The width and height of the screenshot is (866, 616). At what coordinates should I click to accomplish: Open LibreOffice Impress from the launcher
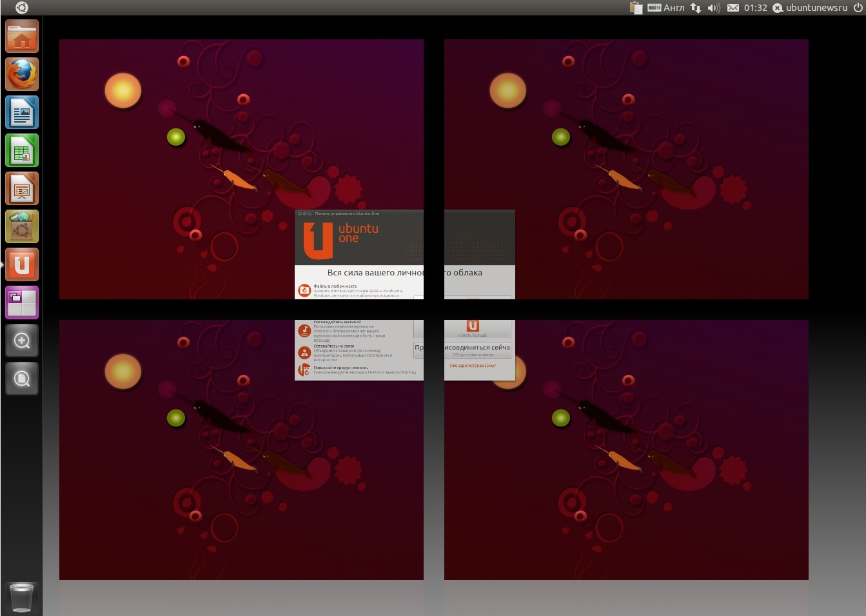22,188
